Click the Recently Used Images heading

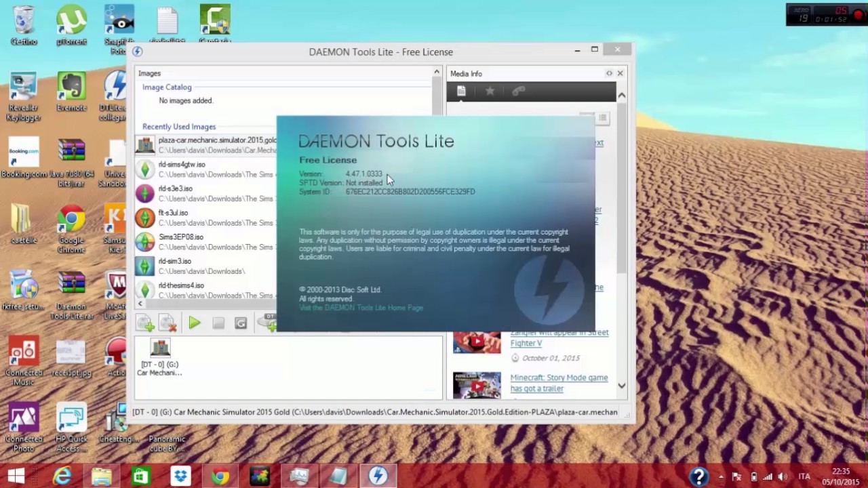point(179,127)
